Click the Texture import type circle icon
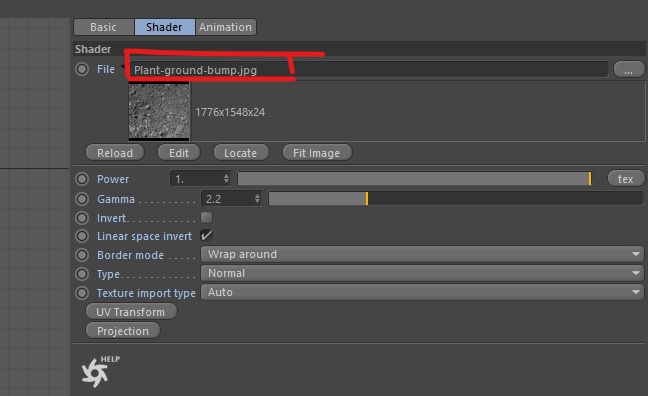 coord(82,293)
